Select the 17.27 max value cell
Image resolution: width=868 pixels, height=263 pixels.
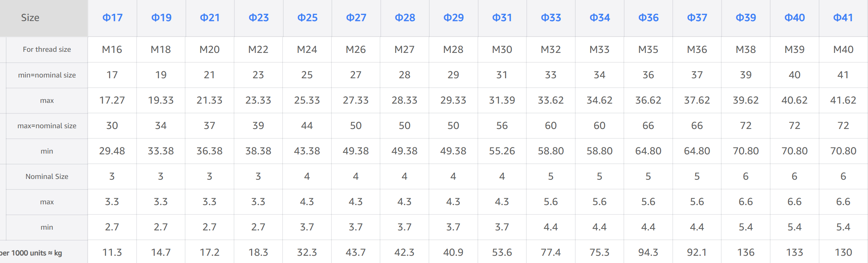coord(112,100)
